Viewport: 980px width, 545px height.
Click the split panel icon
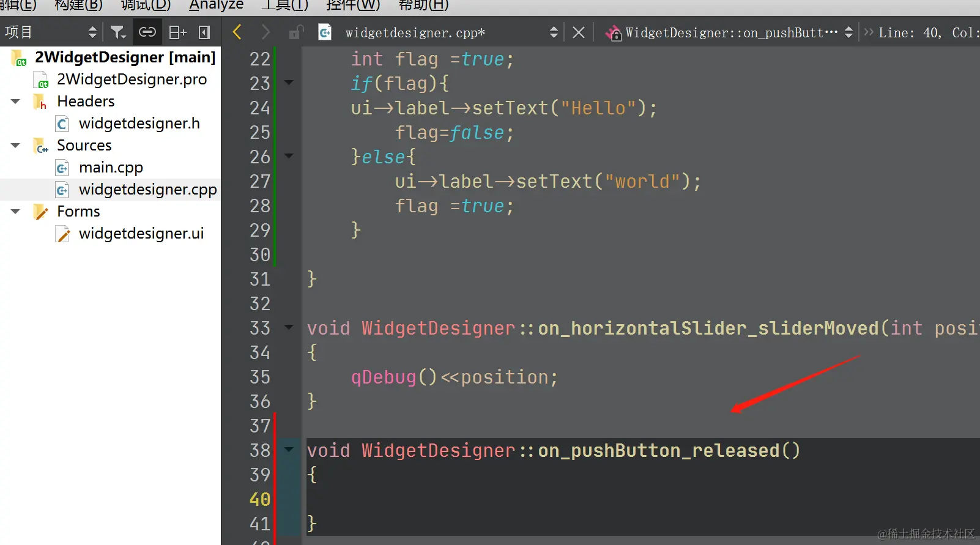(x=177, y=32)
